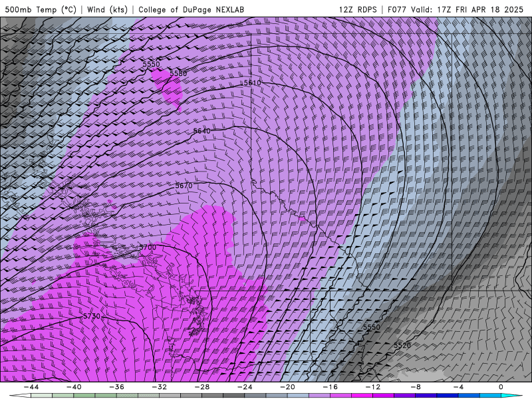Click the -36 colorbar tick label
This screenshot has width=532, height=399.
(x=116, y=387)
